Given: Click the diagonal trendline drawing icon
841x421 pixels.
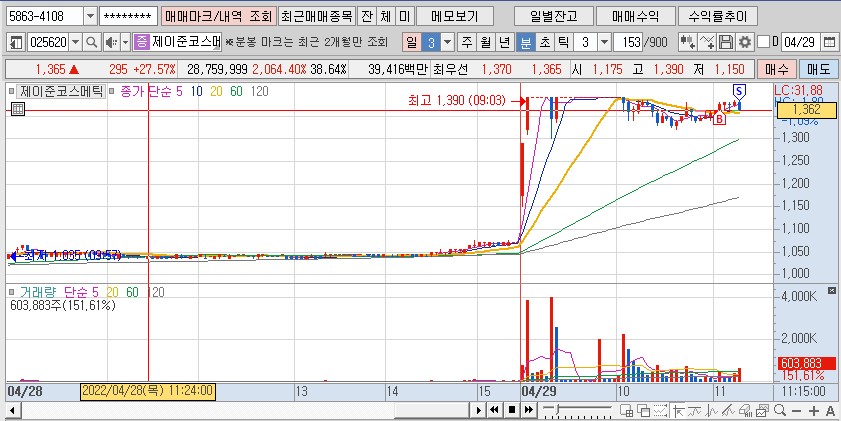Looking at the screenshot, I should (729, 411).
